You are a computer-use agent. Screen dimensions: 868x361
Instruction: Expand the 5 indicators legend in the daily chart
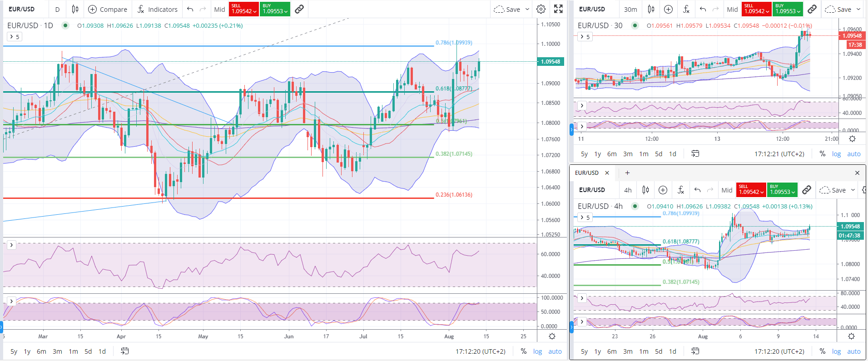(15, 37)
